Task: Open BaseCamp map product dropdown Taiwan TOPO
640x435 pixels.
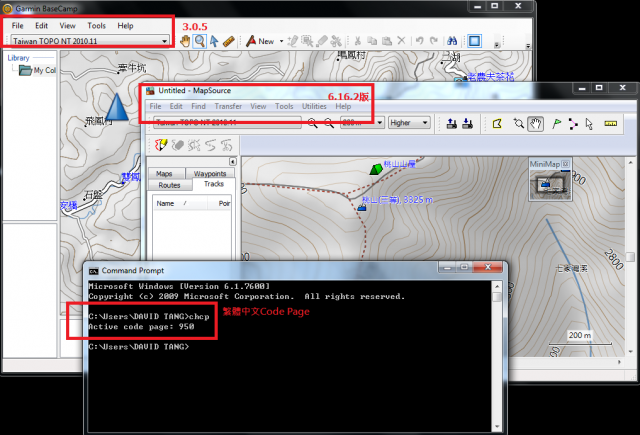Action: point(90,41)
